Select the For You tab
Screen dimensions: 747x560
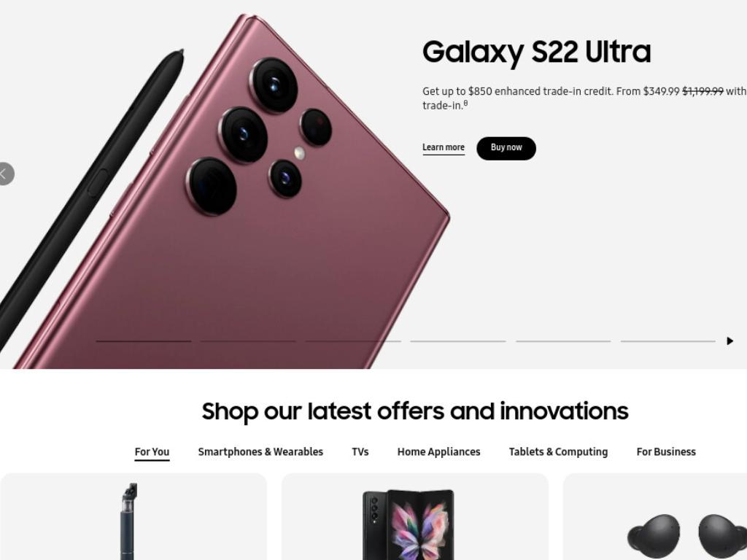pyautogui.click(x=152, y=452)
